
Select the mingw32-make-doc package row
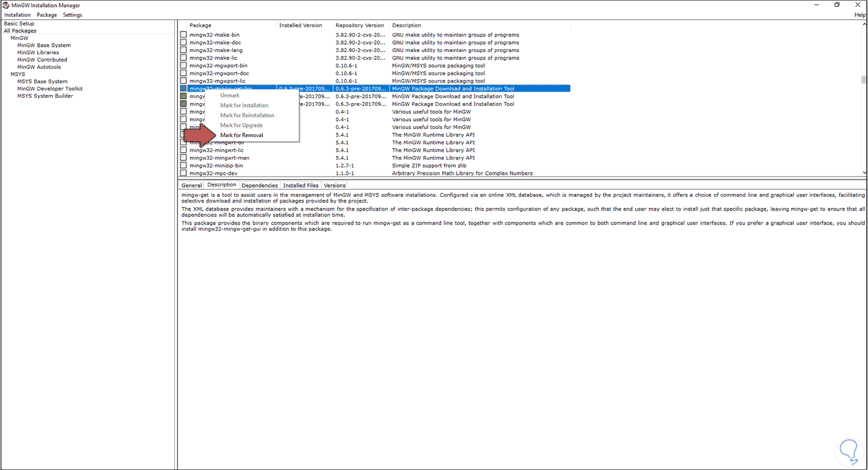374,42
